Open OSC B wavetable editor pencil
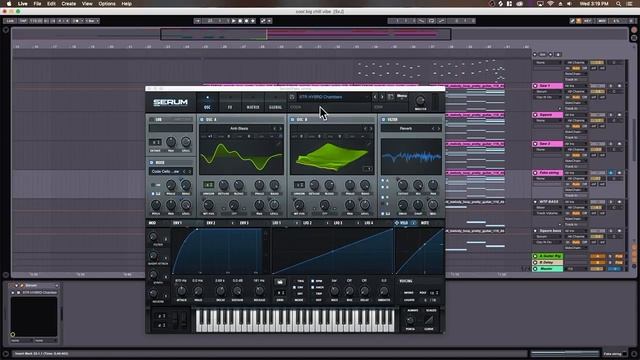This screenshot has height=360, width=640. [x=369, y=144]
